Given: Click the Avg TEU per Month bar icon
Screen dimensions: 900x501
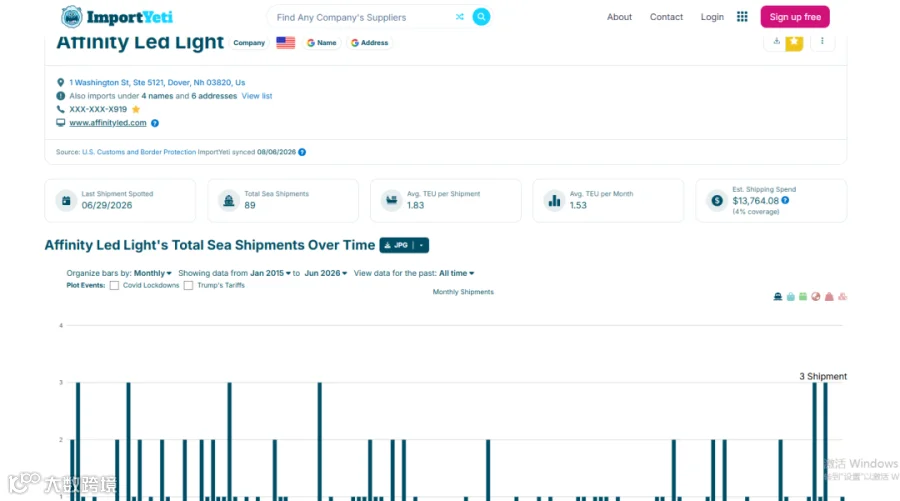Looking at the screenshot, I should point(554,200).
